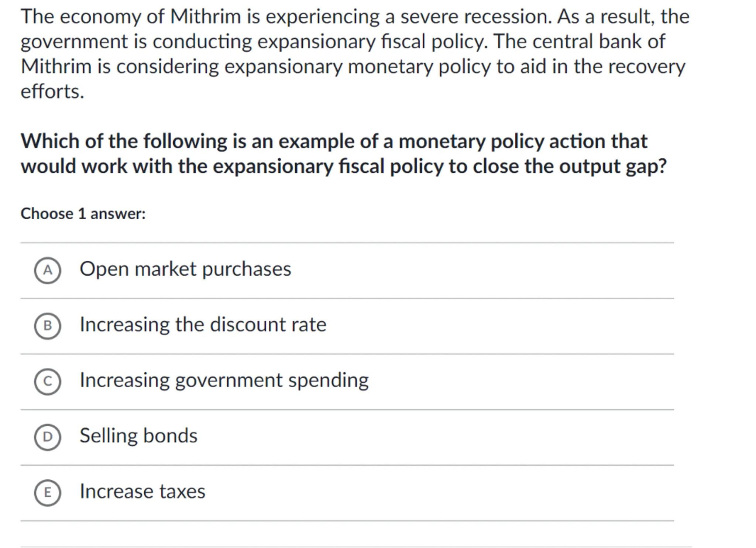Click the 'Open market purchases' answer text
The height and width of the screenshot is (548, 756).
coord(185,269)
